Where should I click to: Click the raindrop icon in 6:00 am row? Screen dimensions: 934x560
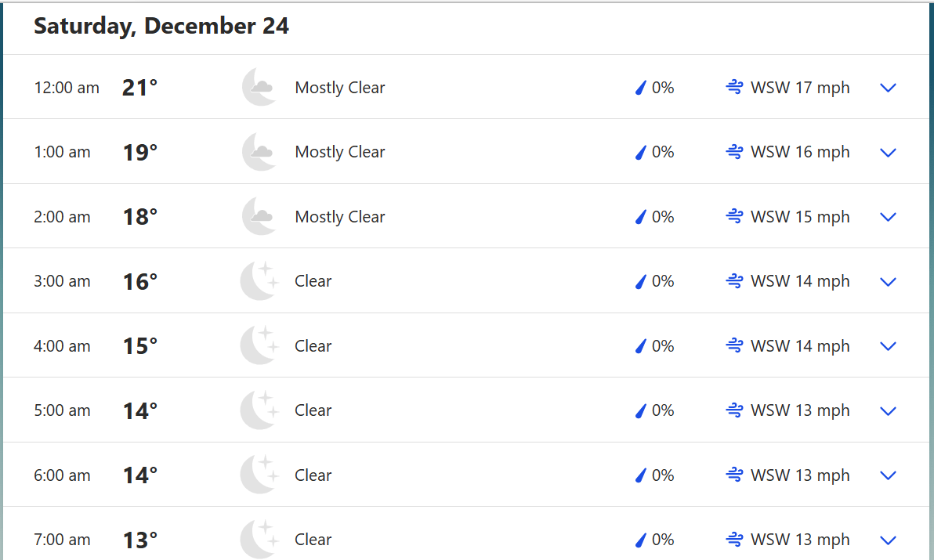(x=640, y=475)
